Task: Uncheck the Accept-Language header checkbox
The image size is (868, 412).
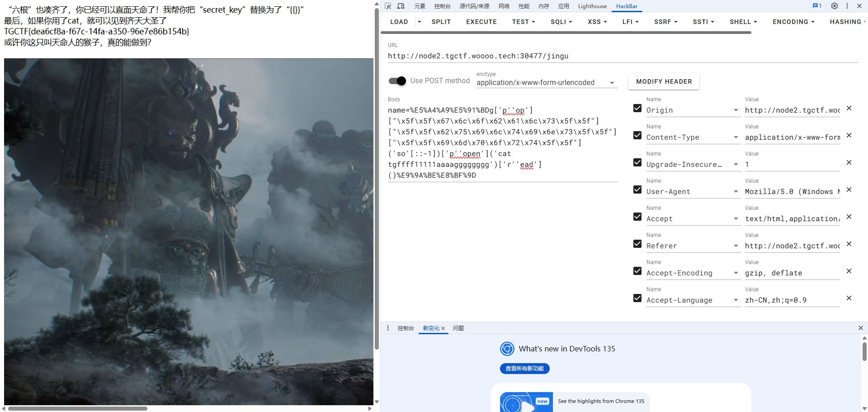Action: click(637, 298)
